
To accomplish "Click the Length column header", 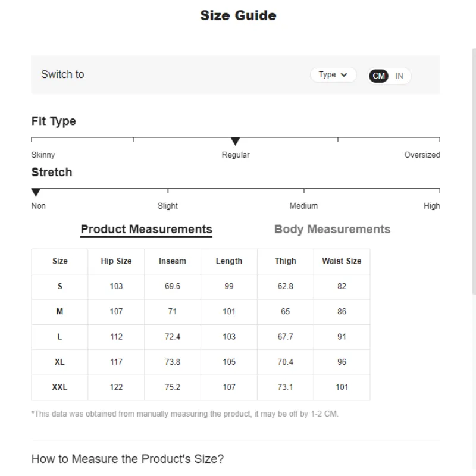I will click(x=229, y=261).
